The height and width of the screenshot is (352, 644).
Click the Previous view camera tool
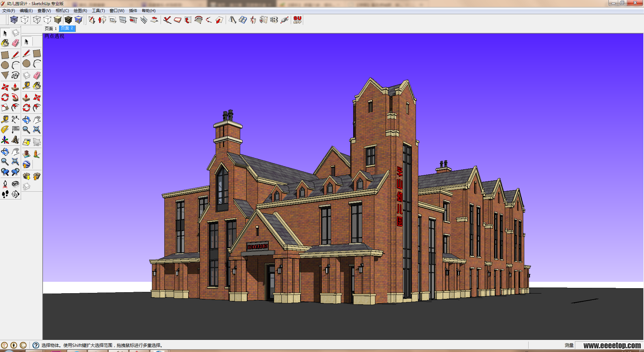5,172
